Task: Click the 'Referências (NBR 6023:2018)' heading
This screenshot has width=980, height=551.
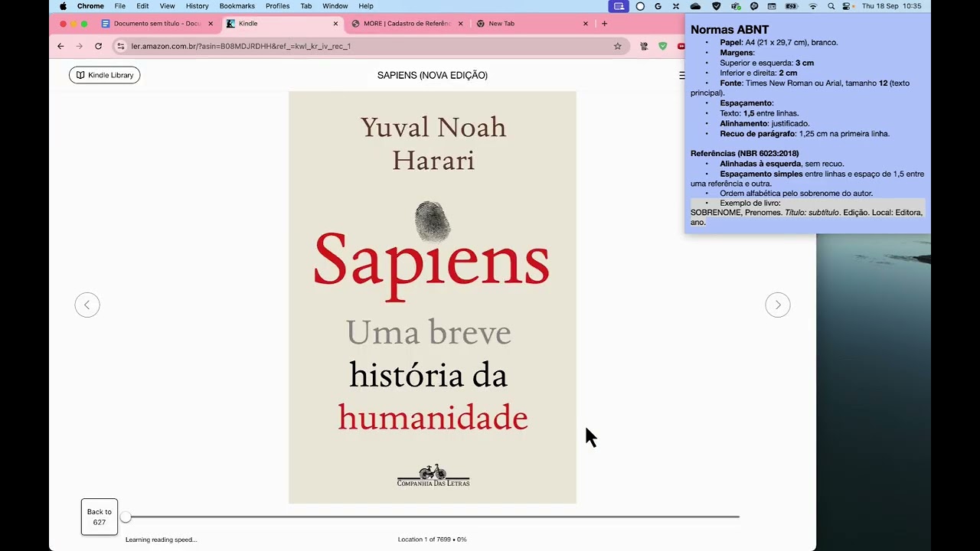Action: 744,153
